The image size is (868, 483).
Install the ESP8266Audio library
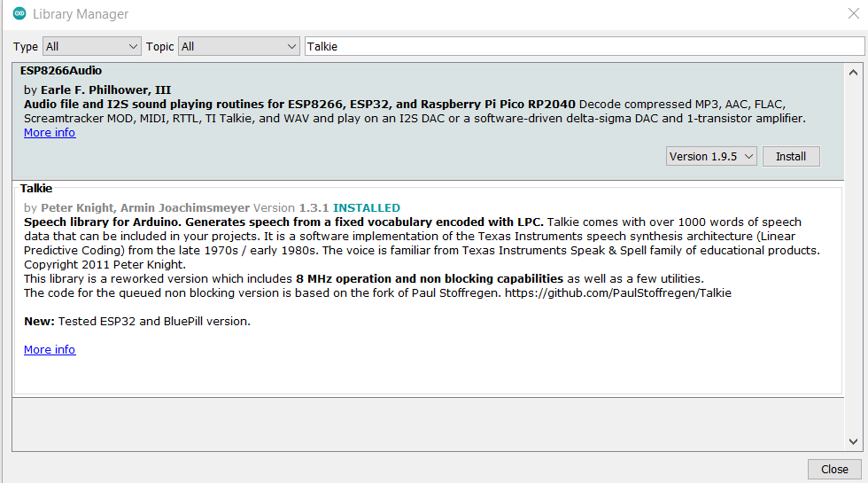pyautogui.click(x=790, y=156)
